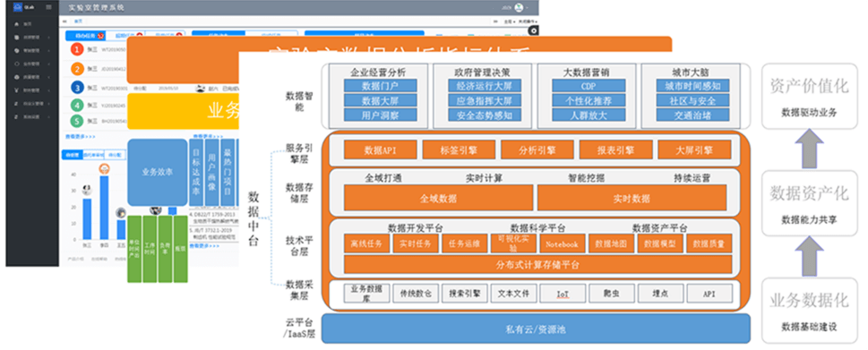Click the avatar above the 张三 bar
The width and height of the screenshot is (868, 350).
pyautogui.click(x=87, y=190)
